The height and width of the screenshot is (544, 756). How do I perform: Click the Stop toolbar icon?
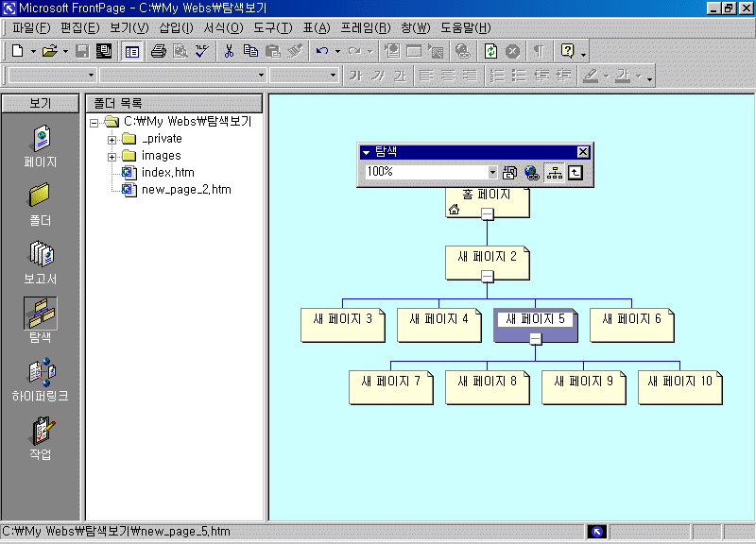[512, 51]
